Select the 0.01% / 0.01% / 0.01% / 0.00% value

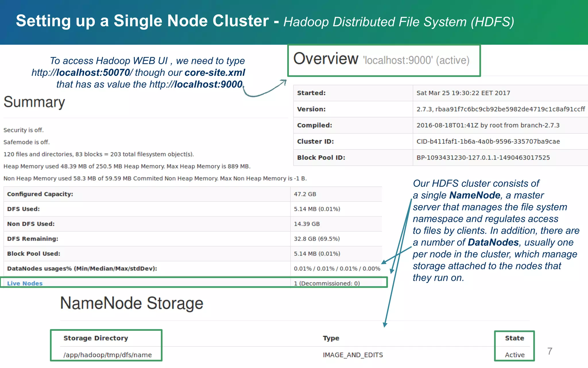click(x=337, y=269)
